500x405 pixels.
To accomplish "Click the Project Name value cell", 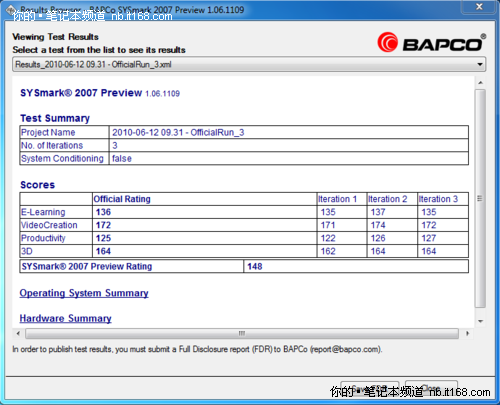I will tap(289, 132).
